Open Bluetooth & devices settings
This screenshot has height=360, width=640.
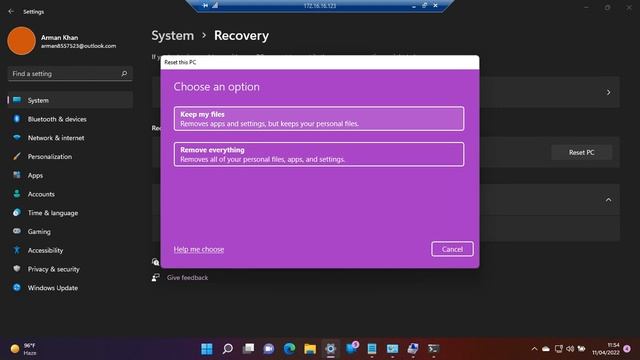click(70, 119)
